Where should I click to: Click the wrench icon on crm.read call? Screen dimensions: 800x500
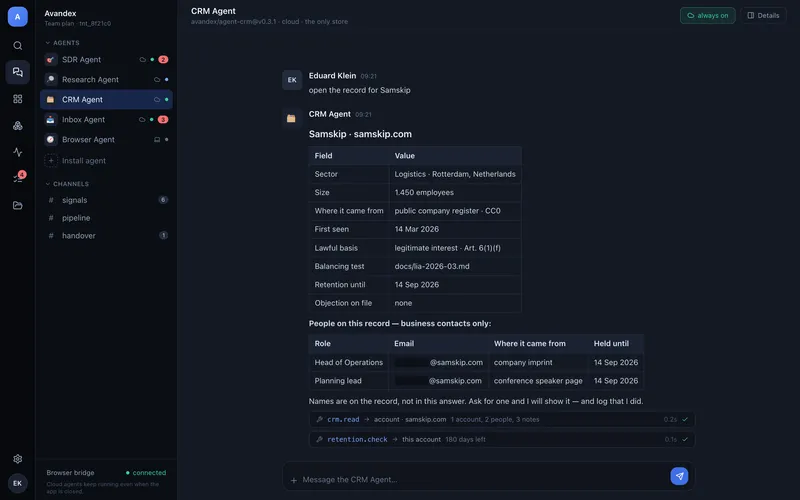[x=319, y=419]
